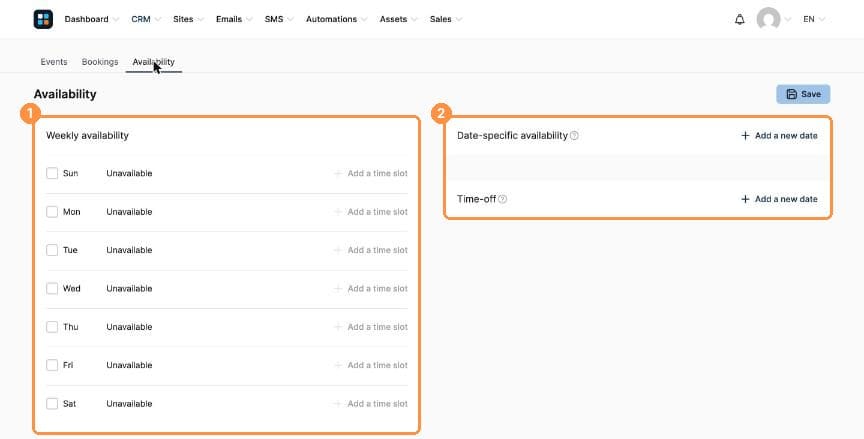The height and width of the screenshot is (439, 864).
Task: Add a time slot for Thu
Action: (371, 327)
